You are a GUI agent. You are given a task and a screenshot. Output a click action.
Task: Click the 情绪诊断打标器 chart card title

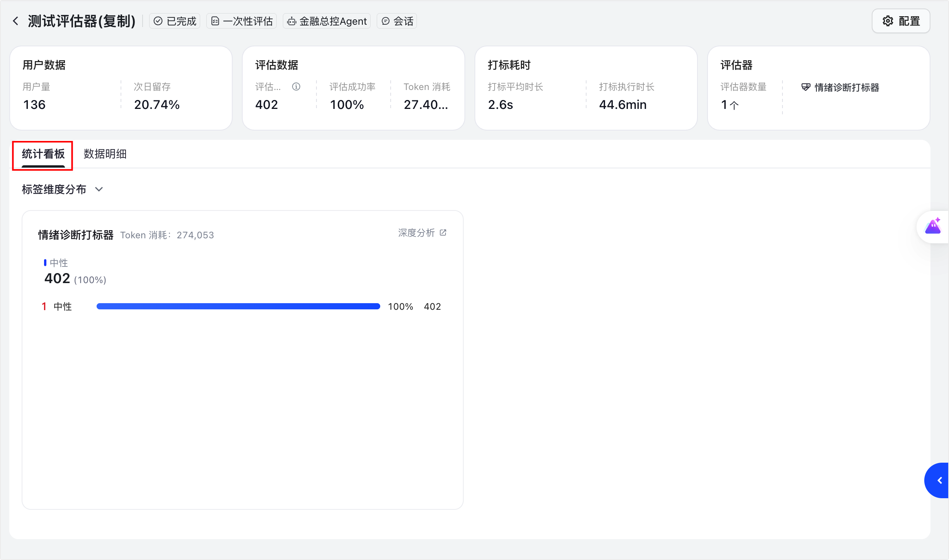click(76, 235)
